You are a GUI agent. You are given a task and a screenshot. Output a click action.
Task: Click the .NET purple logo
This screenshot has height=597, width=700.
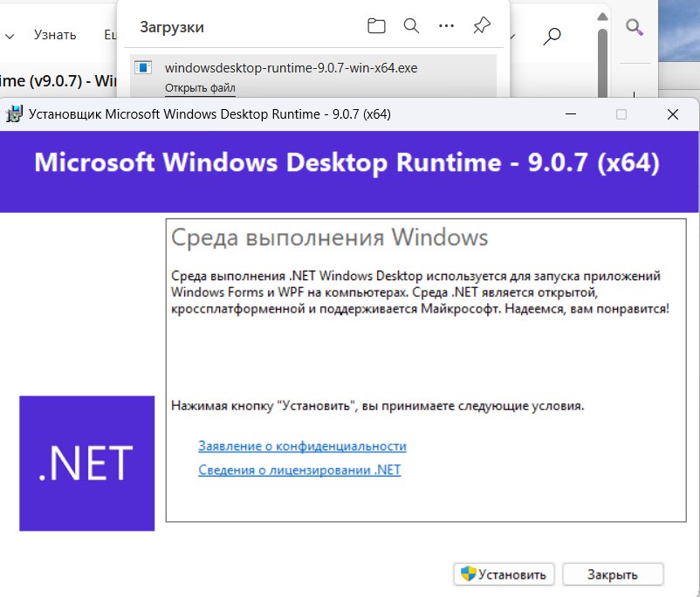click(x=87, y=463)
